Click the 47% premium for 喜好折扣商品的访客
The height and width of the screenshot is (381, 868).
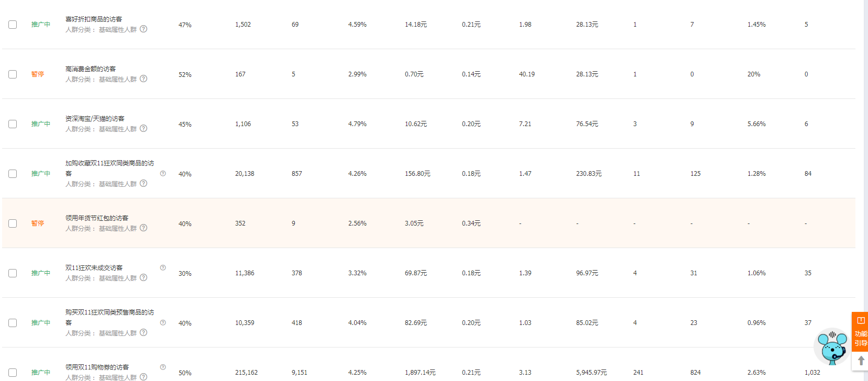pyautogui.click(x=185, y=25)
